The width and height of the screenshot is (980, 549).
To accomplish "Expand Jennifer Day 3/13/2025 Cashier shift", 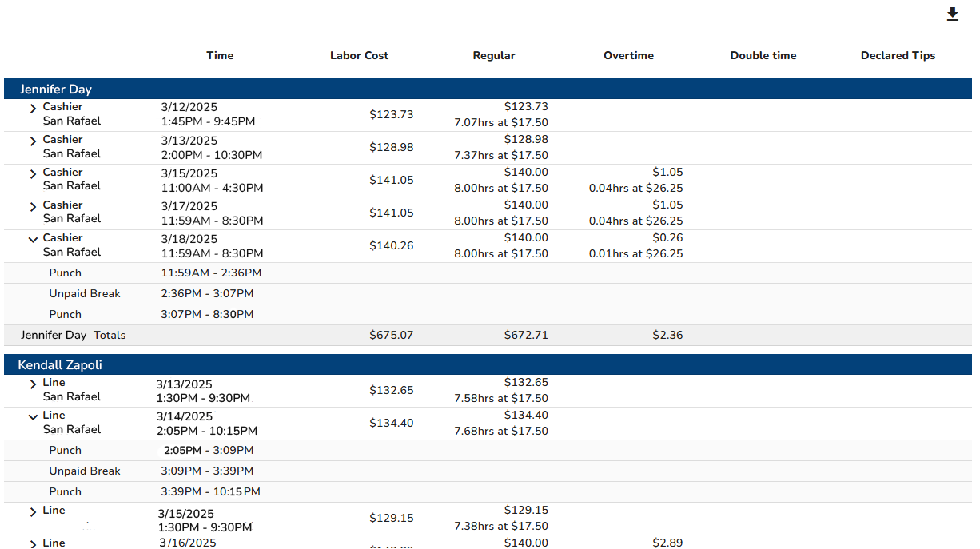I will tap(33, 141).
